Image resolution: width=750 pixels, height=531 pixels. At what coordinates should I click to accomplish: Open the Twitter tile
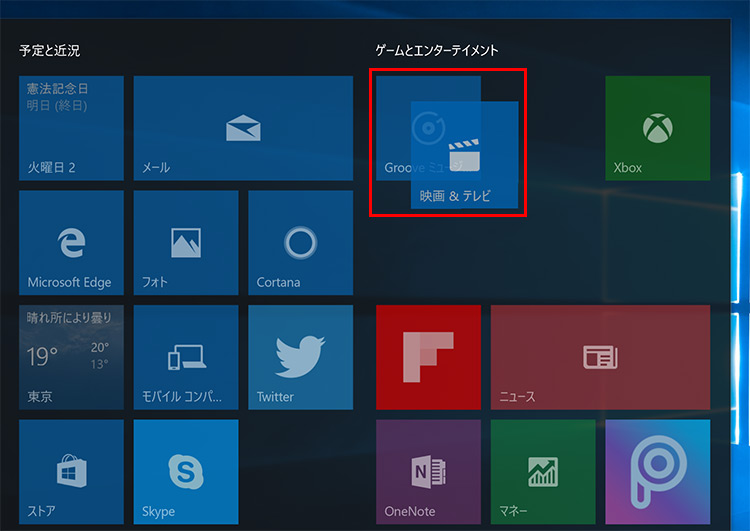tap(300, 357)
